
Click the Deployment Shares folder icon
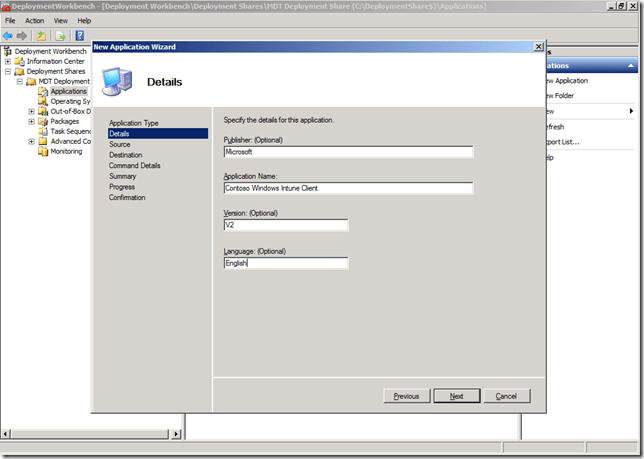pyautogui.click(x=19, y=71)
